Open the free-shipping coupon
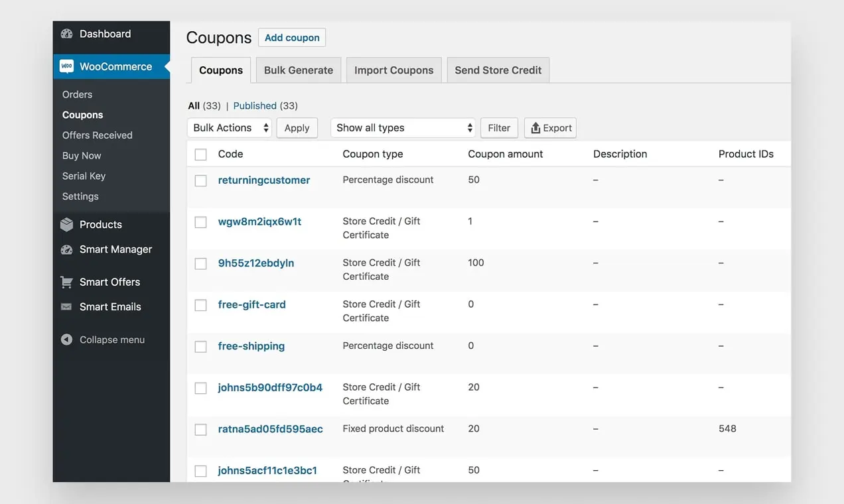The height and width of the screenshot is (504, 844). 251,346
